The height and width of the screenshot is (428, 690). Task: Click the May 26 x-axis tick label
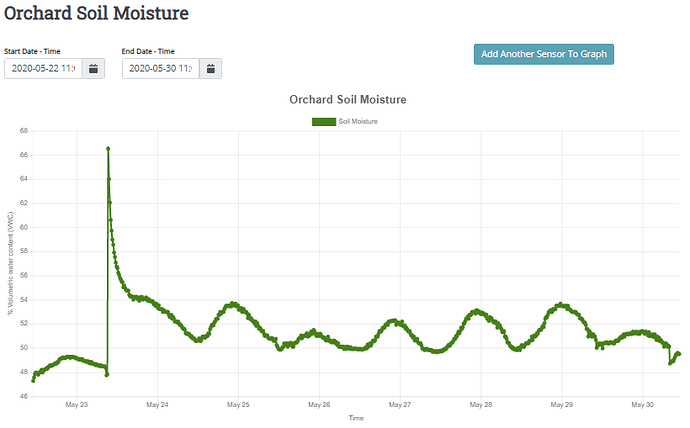(x=319, y=405)
